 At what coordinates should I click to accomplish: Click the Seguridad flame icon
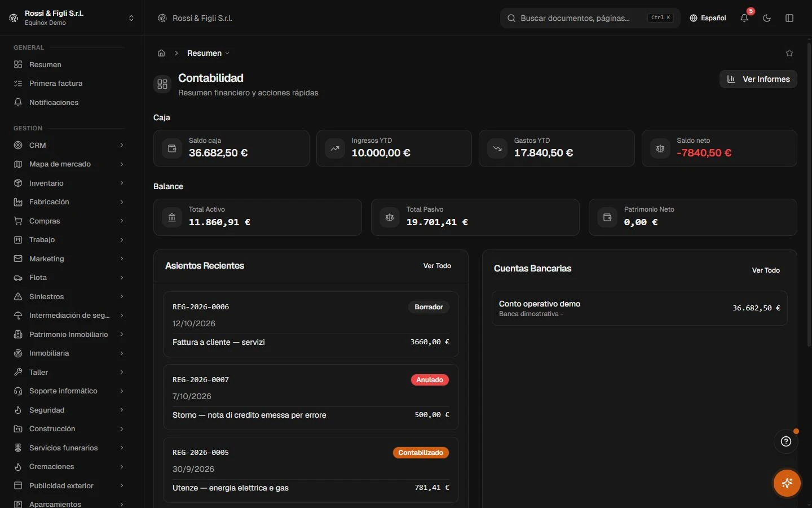(x=18, y=410)
